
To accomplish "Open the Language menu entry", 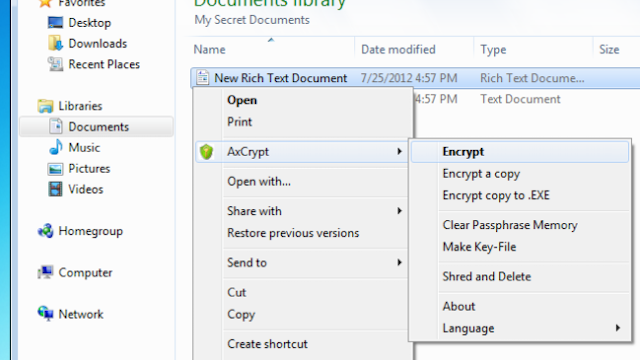I will (468, 328).
